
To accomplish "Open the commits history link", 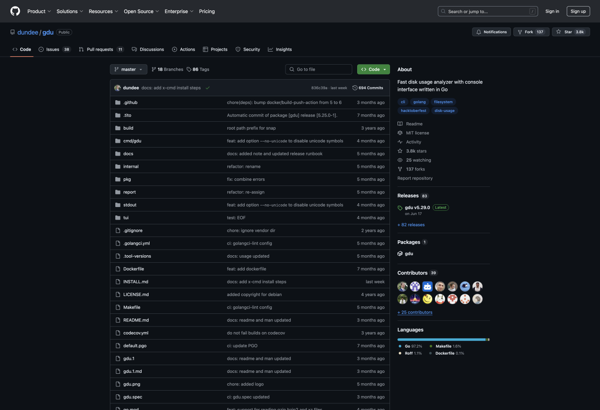I will pos(368,88).
